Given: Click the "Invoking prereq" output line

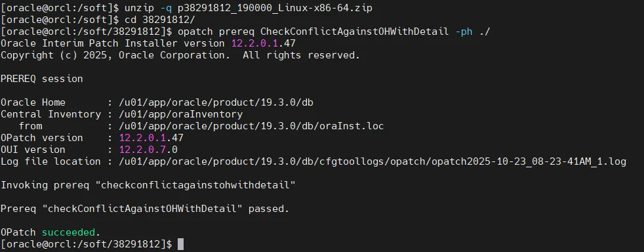Looking at the screenshot, I should [148, 185].
